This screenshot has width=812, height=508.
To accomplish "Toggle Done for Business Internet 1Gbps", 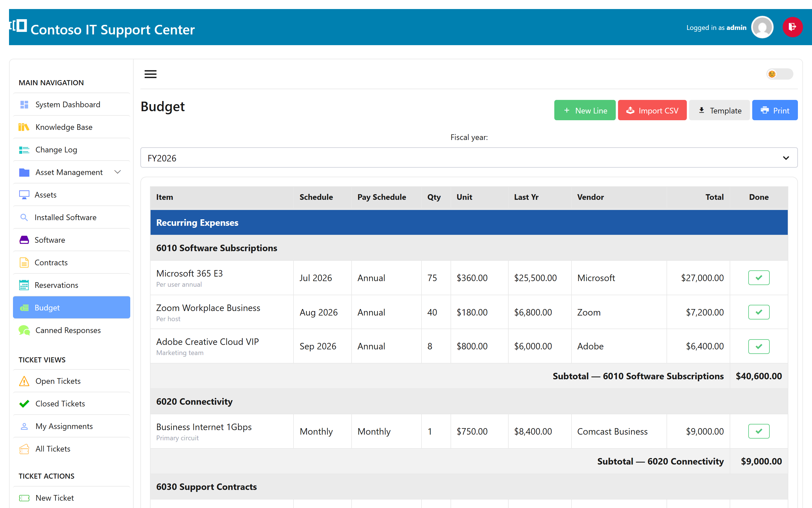I will tap(759, 431).
